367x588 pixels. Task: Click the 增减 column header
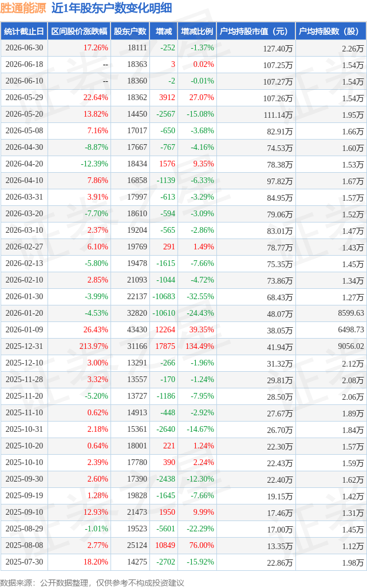pos(164,31)
